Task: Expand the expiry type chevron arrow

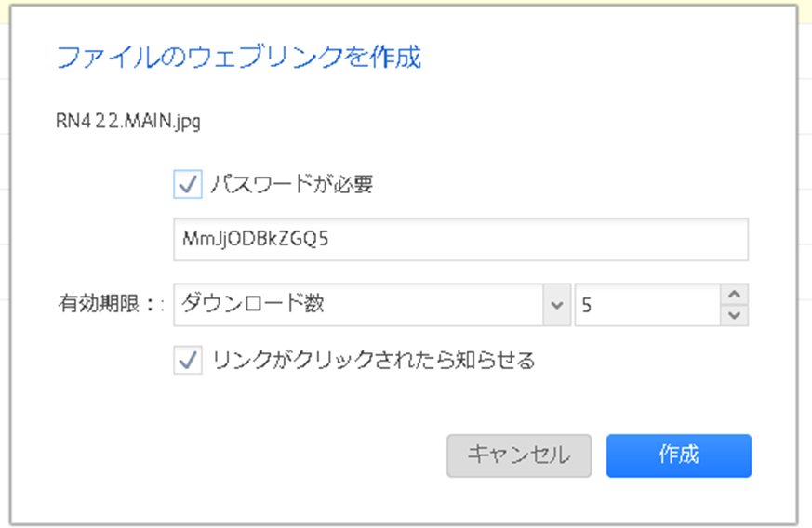Action: pos(557,305)
